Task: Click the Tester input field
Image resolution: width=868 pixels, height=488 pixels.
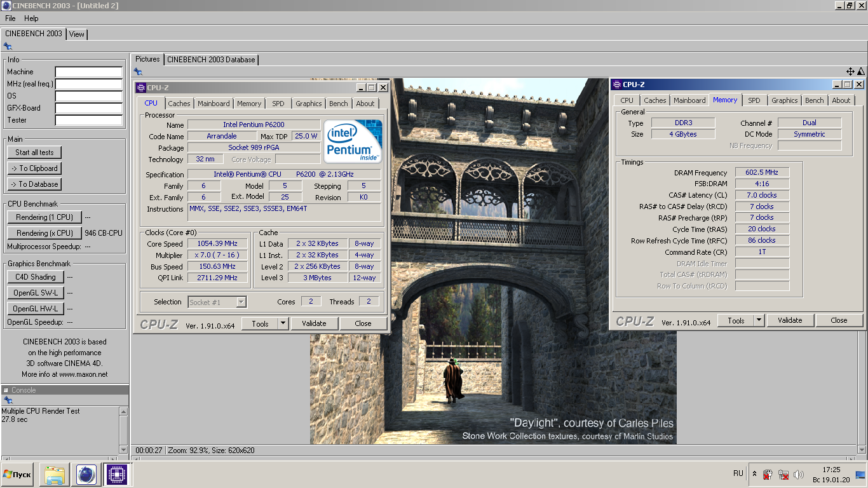Action: pyautogui.click(x=88, y=120)
